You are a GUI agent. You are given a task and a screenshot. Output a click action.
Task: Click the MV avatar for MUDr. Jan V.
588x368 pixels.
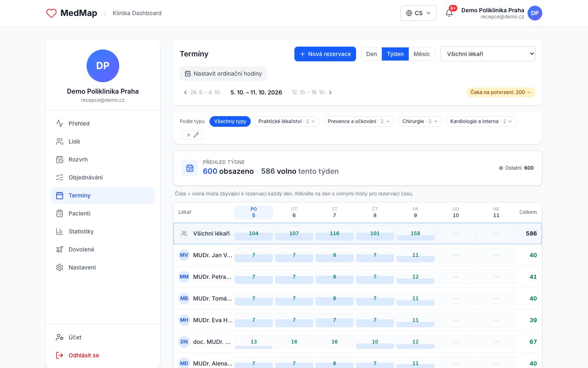click(184, 255)
